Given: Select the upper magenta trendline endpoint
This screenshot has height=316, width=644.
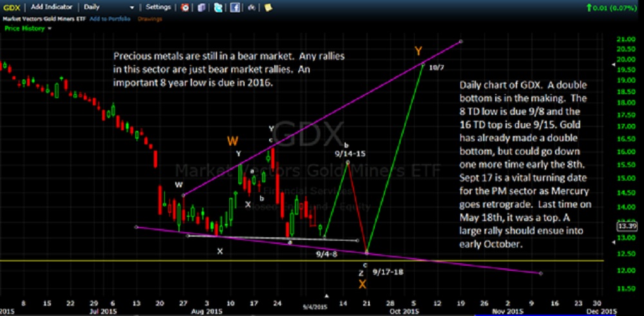Looking at the screenshot, I should (x=461, y=42).
